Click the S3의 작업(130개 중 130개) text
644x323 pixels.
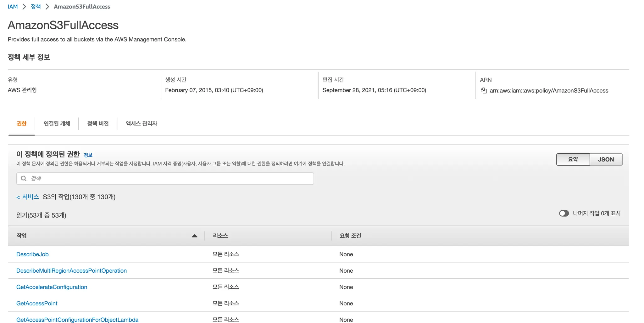point(79,197)
